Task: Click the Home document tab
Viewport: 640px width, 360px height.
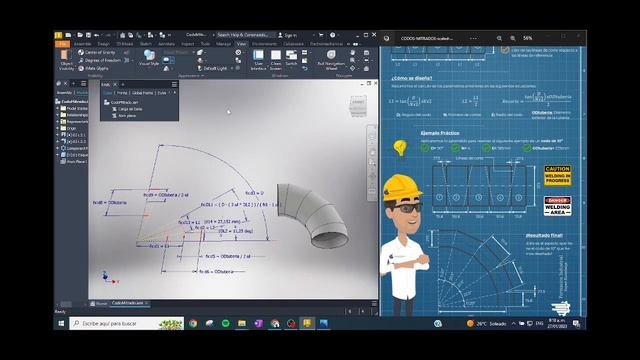Action: point(99,304)
